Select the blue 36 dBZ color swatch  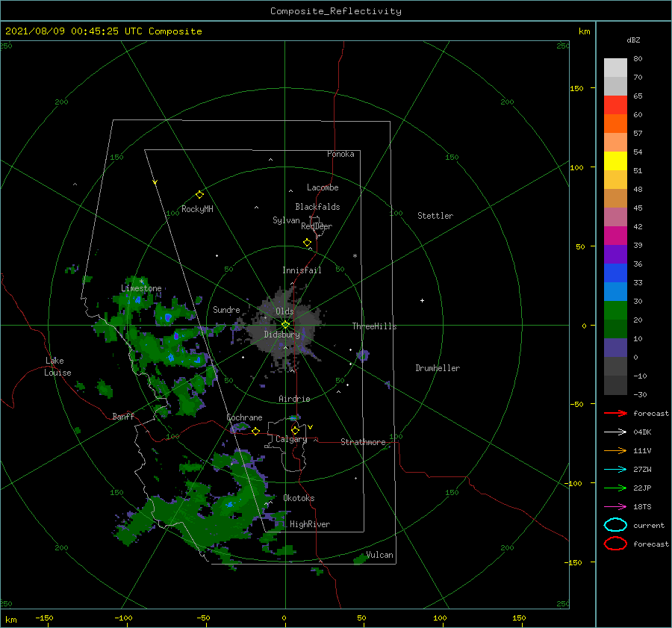[615, 273]
